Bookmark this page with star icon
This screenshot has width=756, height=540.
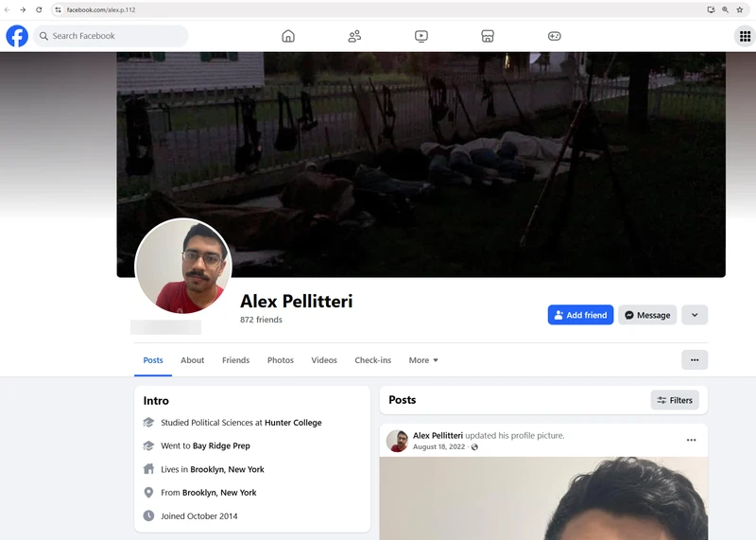tap(740, 9)
